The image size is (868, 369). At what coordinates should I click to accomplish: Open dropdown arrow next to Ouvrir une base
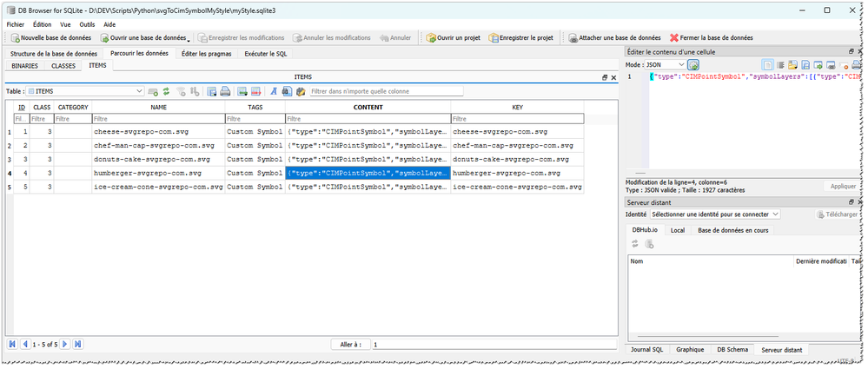point(189,39)
